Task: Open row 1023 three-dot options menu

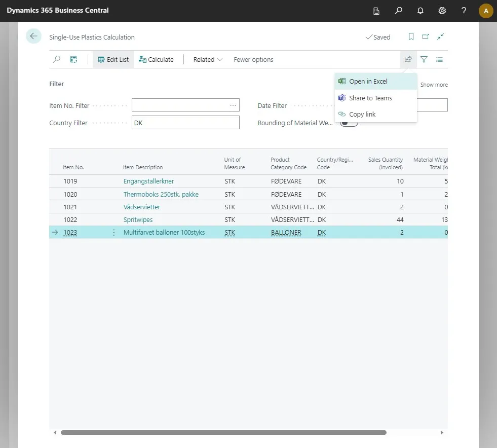Action: pyautogui.click(x=114, y=233)
